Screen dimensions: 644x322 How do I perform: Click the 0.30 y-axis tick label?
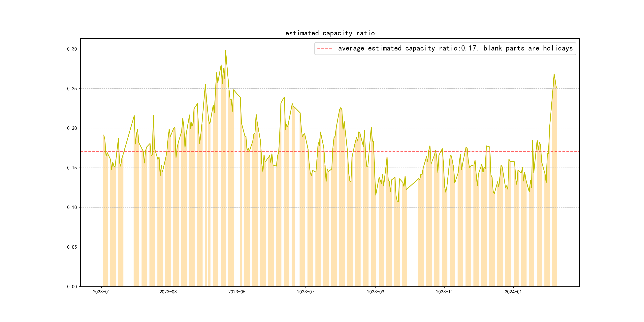coord(72,49)
